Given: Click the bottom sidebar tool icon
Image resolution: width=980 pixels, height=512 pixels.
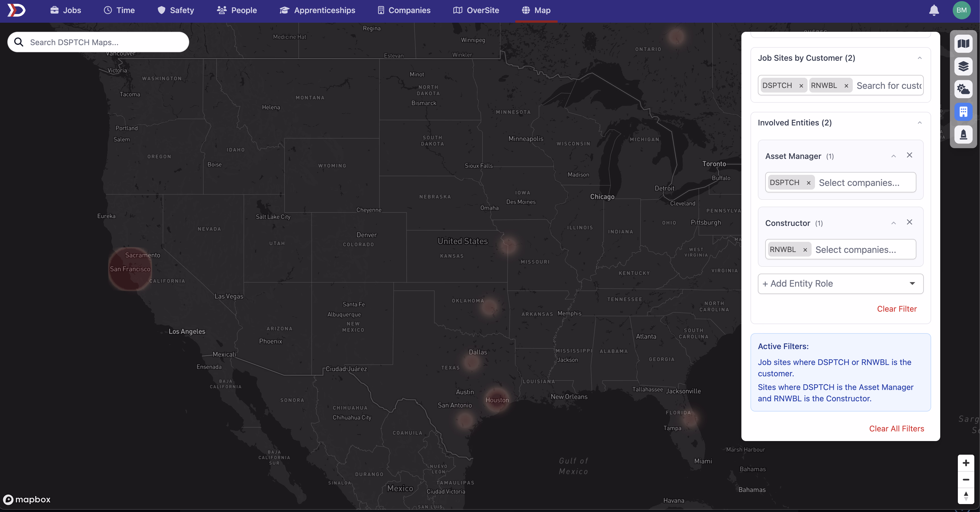Looking at the screenshot, I should tap(963, 135).
